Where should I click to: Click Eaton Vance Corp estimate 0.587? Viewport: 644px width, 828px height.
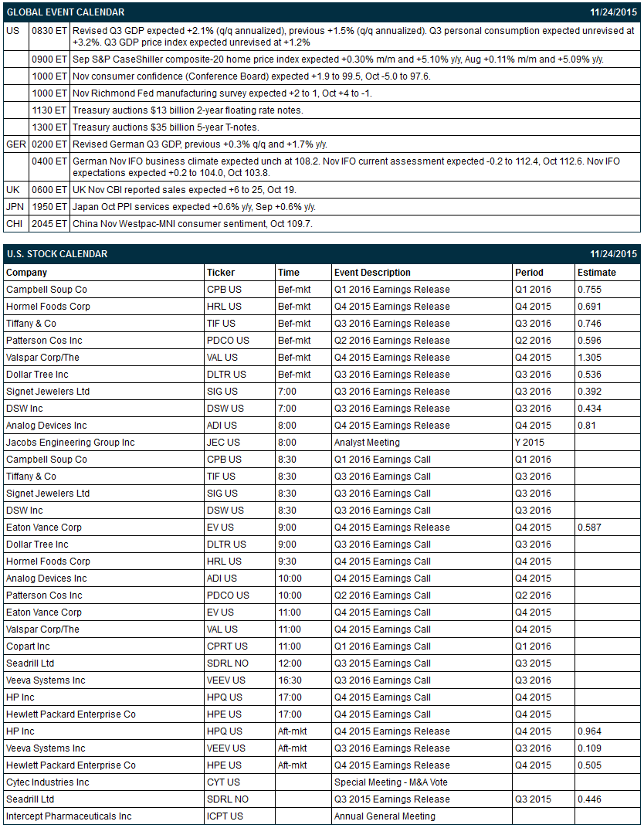[x=589, y=527]
